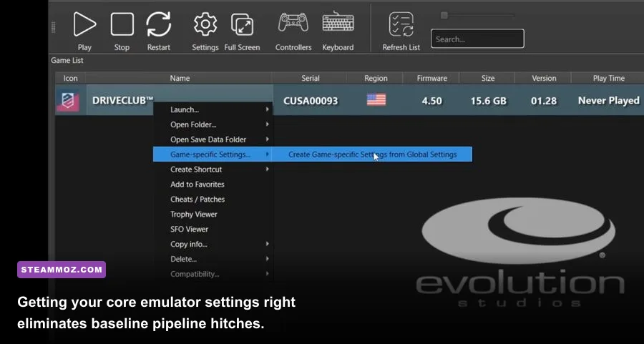The image size is (644, 344).
Task: Click the Play toolbar icon
Action: click(84, 24)
